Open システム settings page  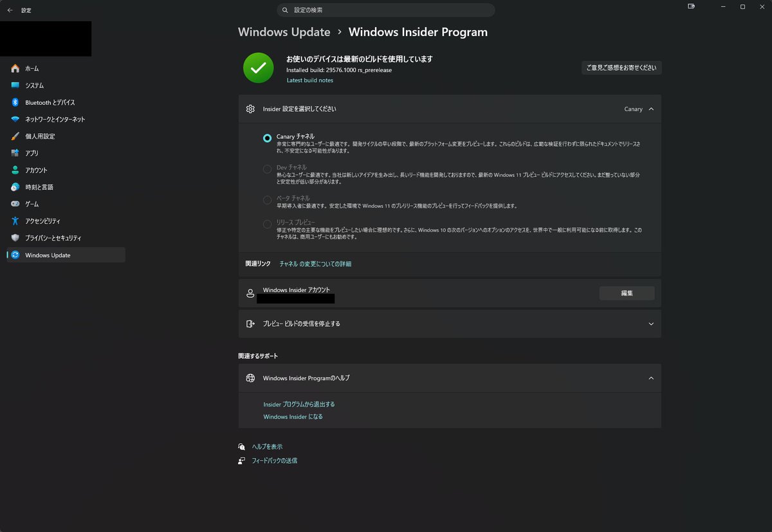click(x=66, y=85)
